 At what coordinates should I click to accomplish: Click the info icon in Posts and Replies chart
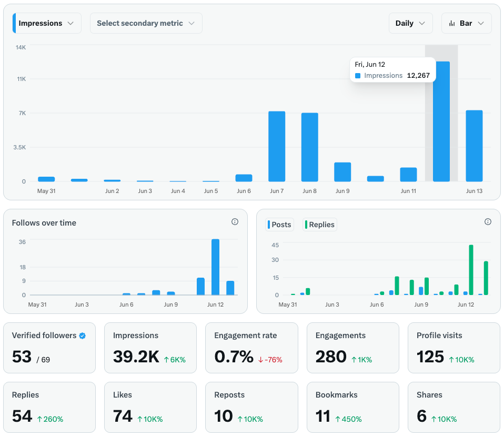(x=488, y=222)
